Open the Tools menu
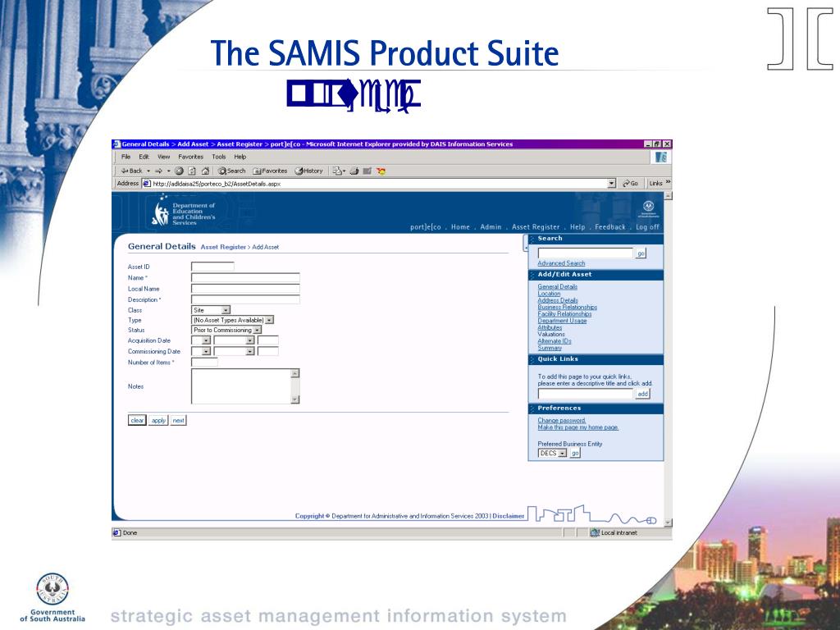This screenshot has height=630, width=840. [218, 157]
